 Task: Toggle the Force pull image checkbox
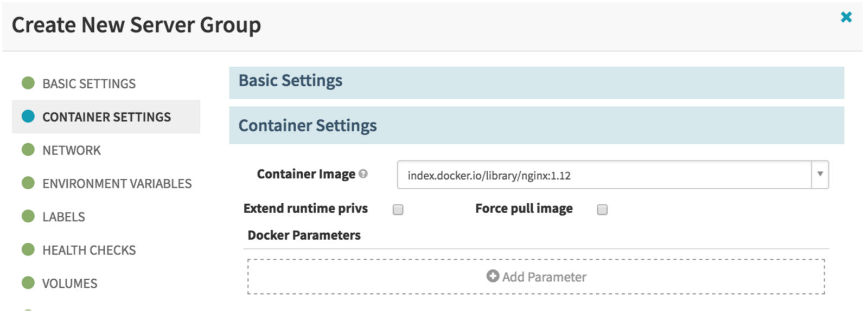[x=602, y=210]
